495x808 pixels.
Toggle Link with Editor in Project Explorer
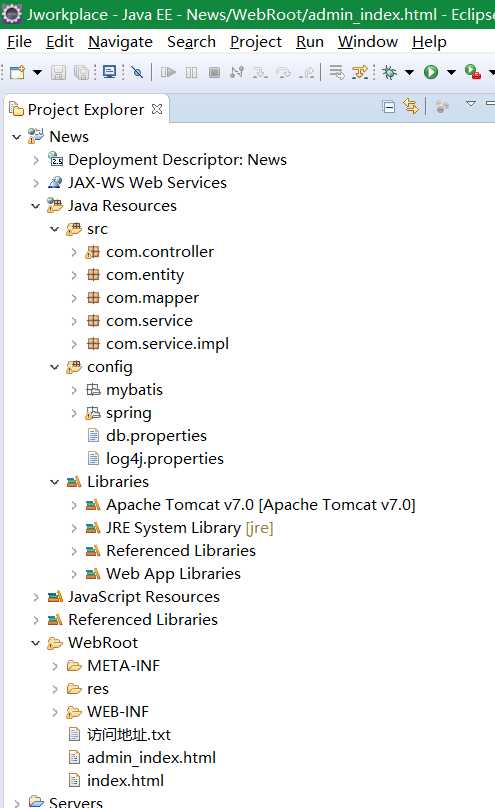[x=411, y=107]
